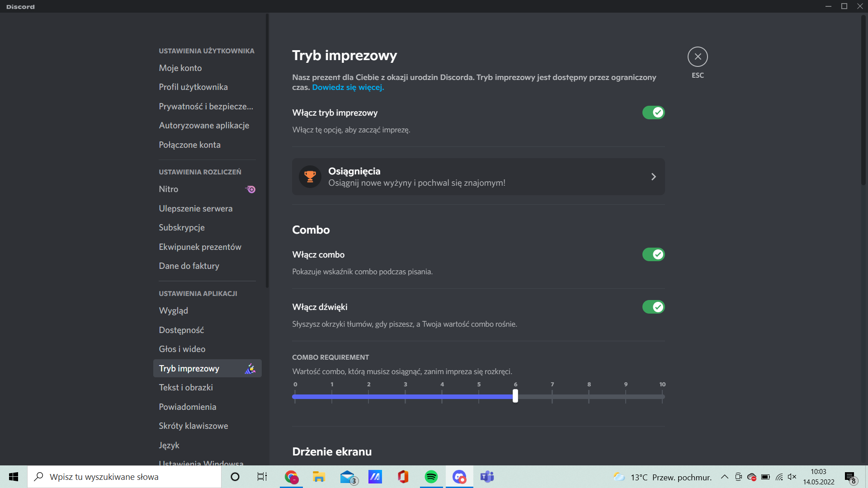
Task: Disable the Włącz tryb imprezowy toggle
Action: (653, 113)
